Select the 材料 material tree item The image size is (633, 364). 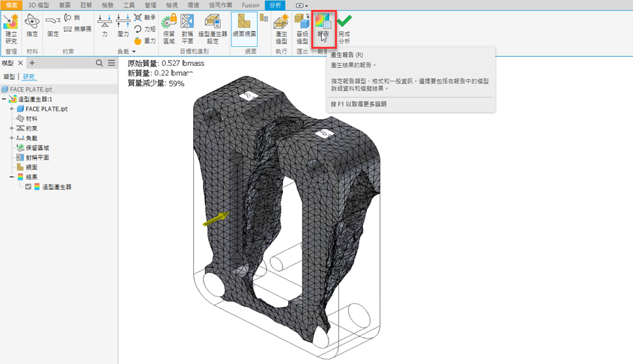click(x=32, y=119)
